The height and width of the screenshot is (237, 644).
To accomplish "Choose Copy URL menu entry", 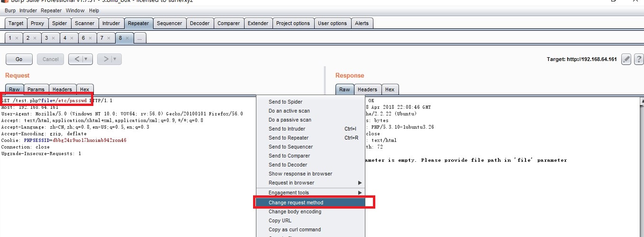I will 310,220.
